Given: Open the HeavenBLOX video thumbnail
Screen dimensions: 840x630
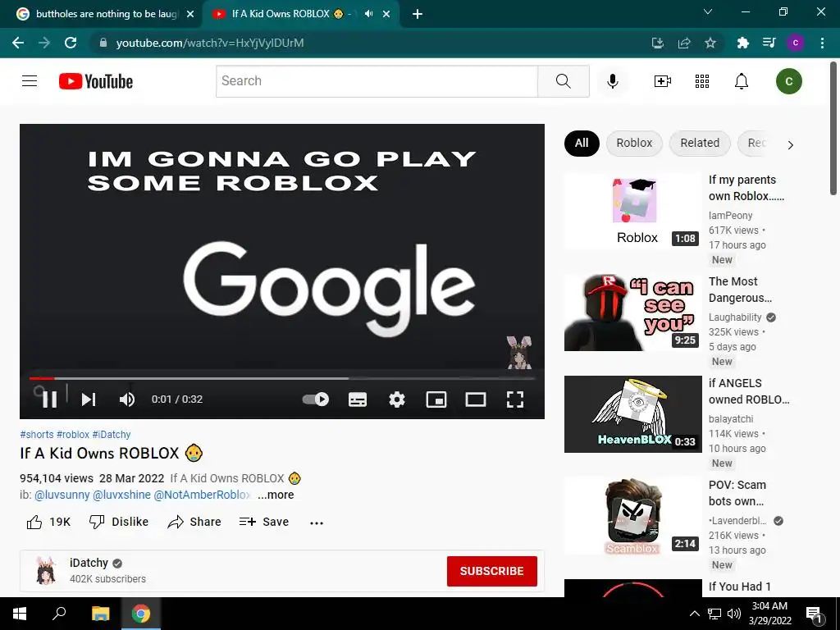Looking at the screenshot, I should tap(632, 414).
